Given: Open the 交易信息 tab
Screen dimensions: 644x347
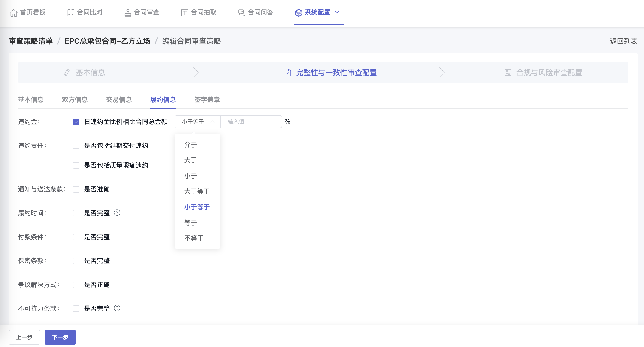Looking at the screenshot, I should (119, 100).
